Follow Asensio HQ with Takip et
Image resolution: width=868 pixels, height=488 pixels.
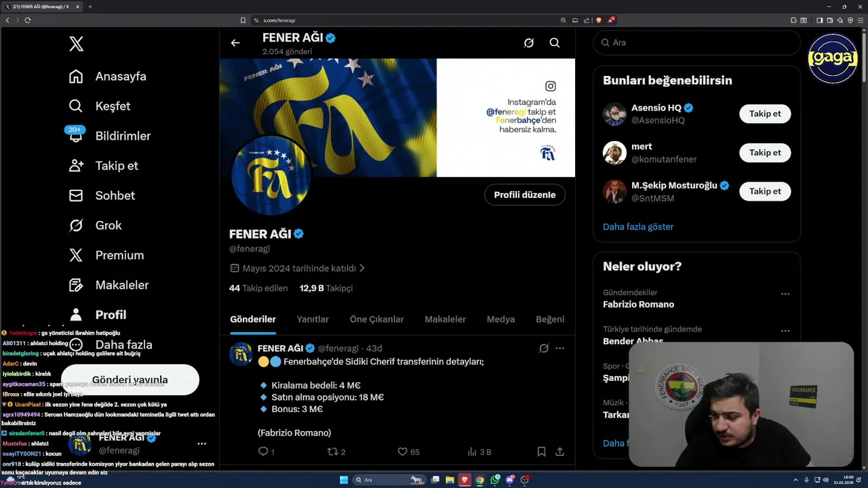coord(765,114)
